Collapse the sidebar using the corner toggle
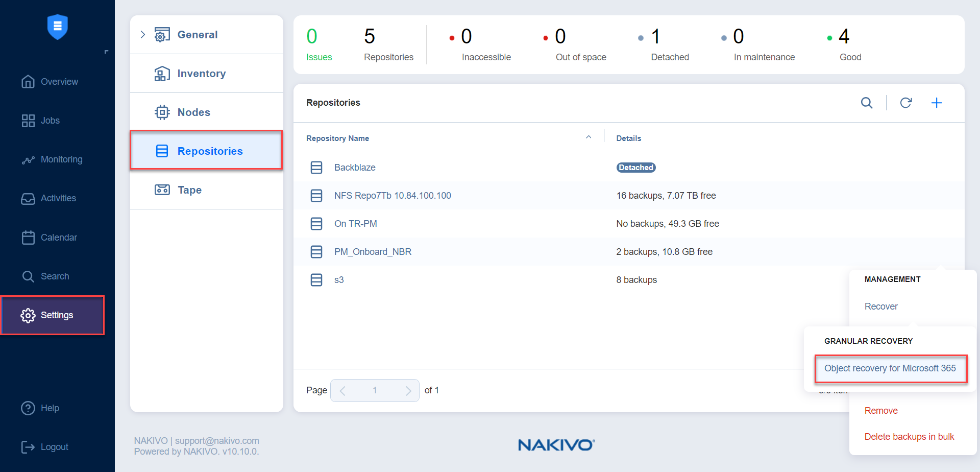980x472 pixels. 106,52
